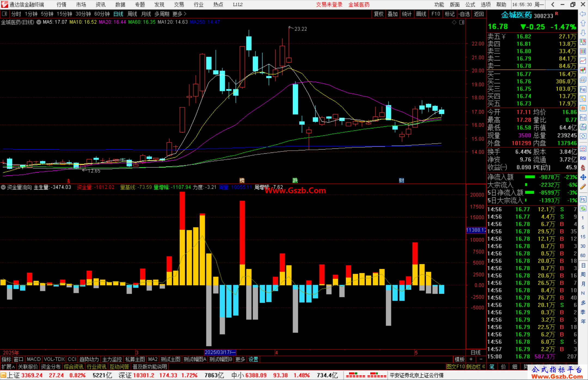This screenshot has width=588, height=380.
Task: Open the 模板 template menu
Action: pos(460,359)
